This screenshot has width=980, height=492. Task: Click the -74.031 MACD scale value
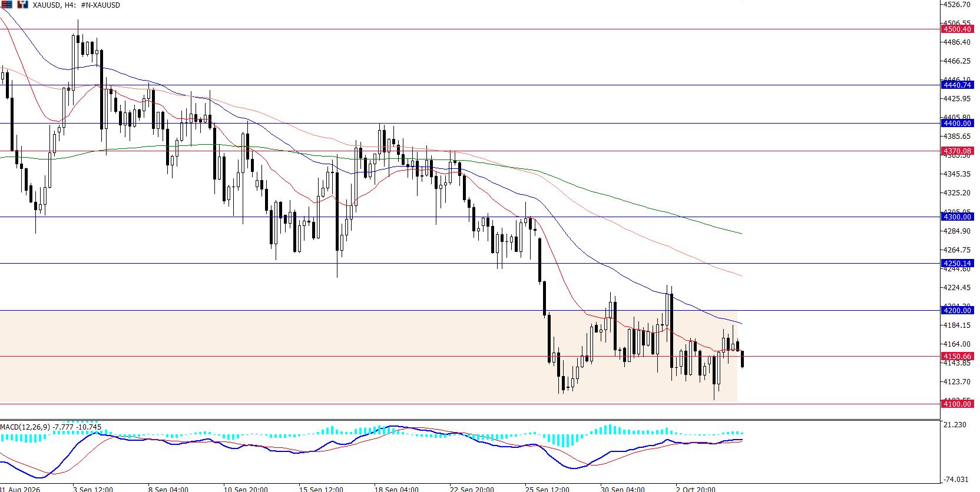(956, 480)
